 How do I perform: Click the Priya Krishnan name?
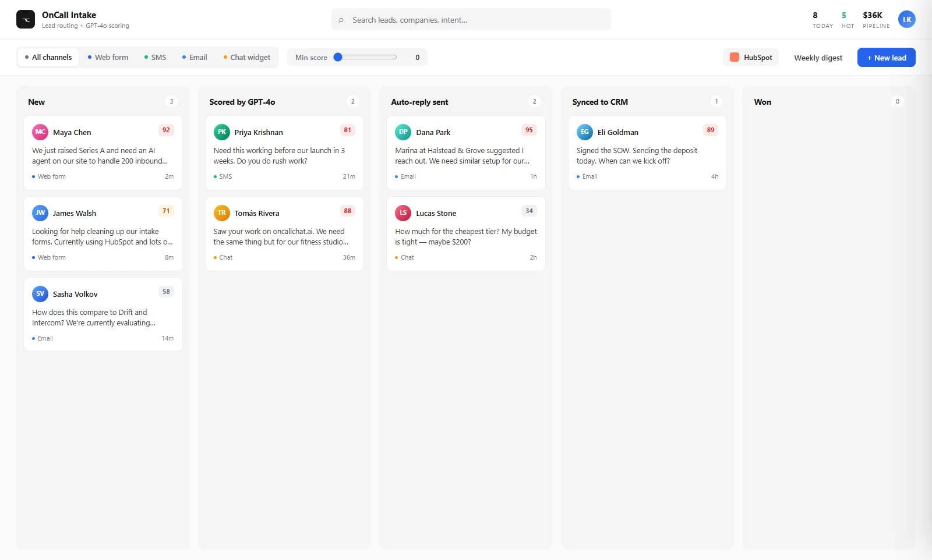[259, 132]
